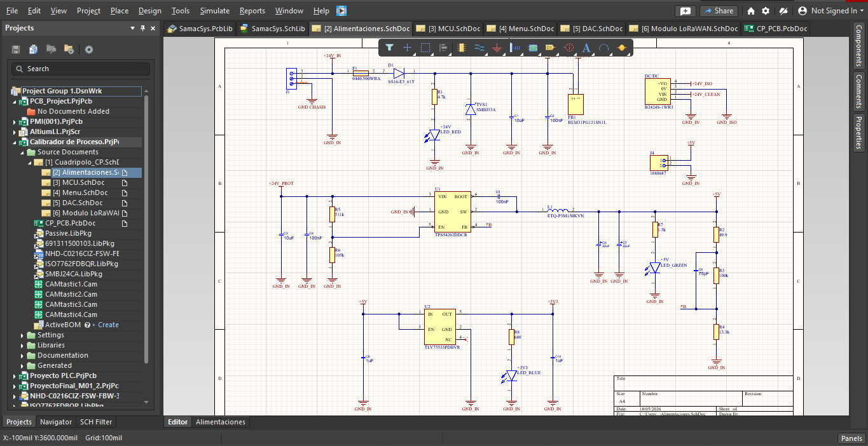Image resolution: width=868 pixels, height=446 pixels.
Task: Click the Alimentaciones sheet tab below editor
Action: click(220, 422)
